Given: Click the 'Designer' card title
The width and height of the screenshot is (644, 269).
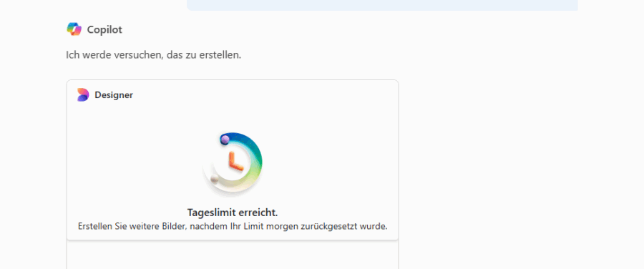Looking at the screenshot, I should 114,95.
